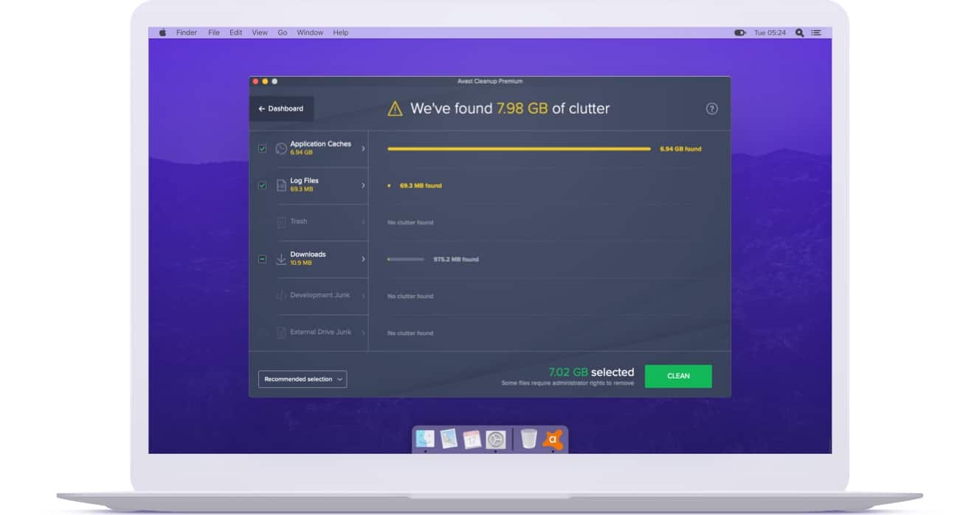Launch System Preferences from the dock
This screenshot has height=515, width=980.
[496, 439]
